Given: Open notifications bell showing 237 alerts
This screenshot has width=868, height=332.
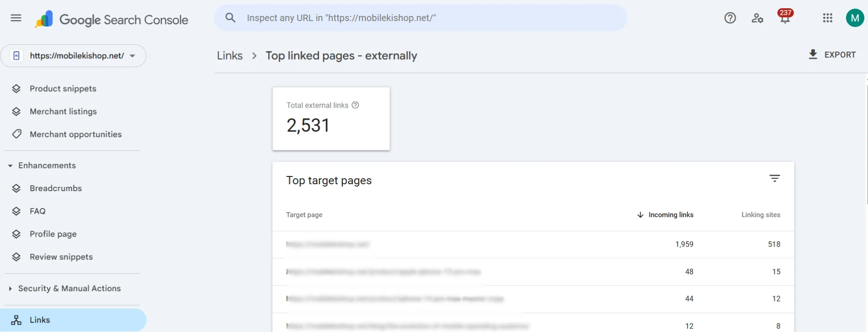Looking at the screenshot, I should coord(784,19).
